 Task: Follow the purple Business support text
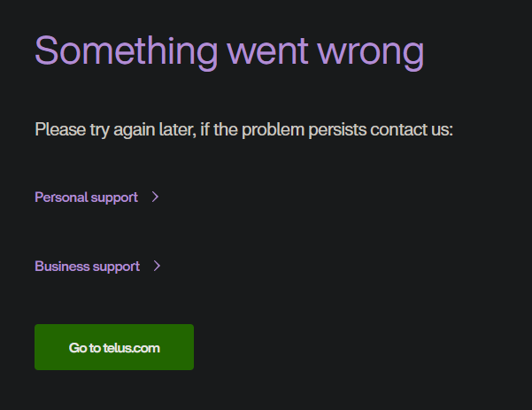(x=88, y=267)
